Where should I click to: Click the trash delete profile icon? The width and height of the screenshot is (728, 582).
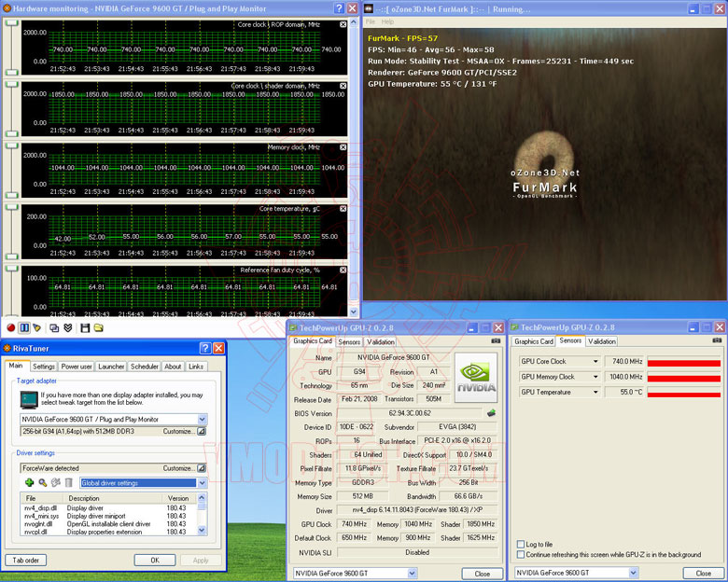coord(69,483)
